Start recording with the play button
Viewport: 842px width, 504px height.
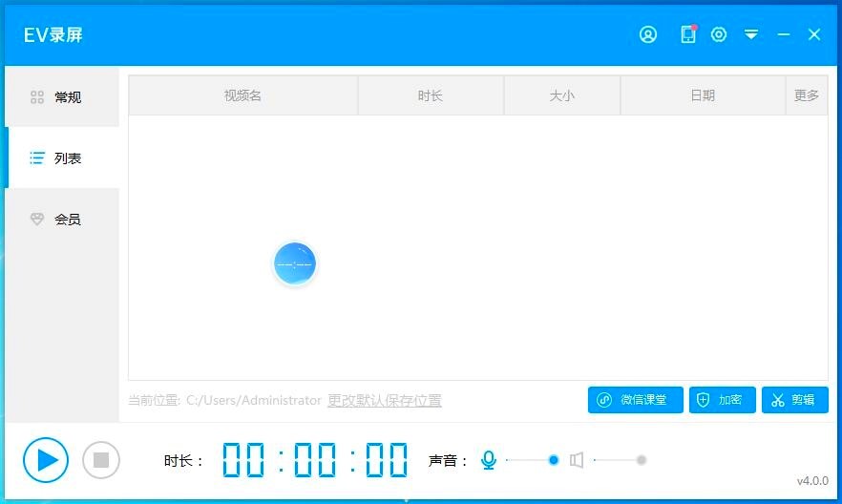[46, 460]
